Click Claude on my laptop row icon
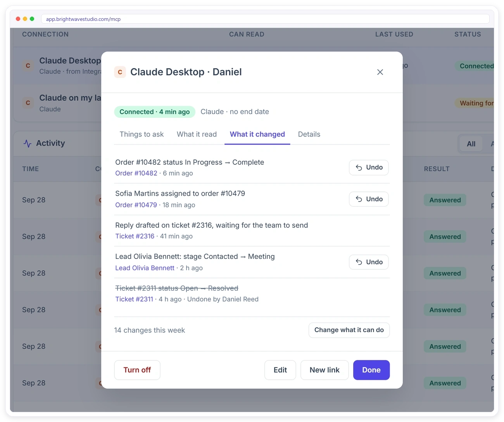The width and height of the screenshot is (504, 422). [28, 103]
